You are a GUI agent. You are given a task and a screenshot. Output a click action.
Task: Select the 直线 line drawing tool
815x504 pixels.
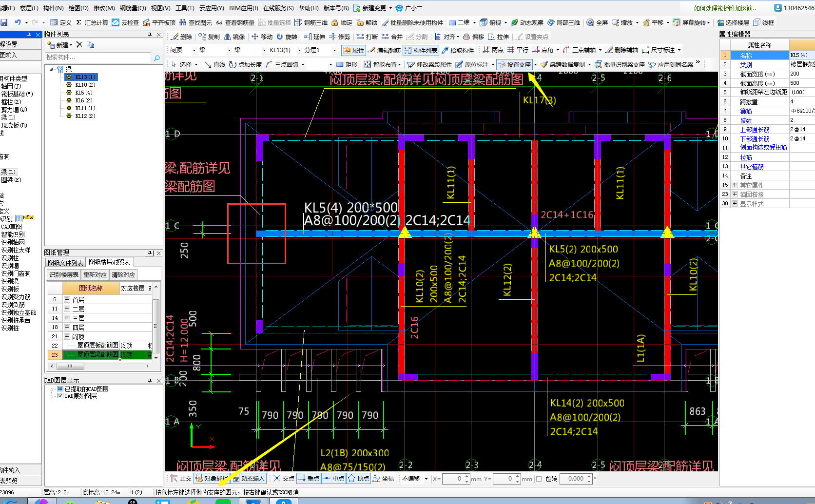click(215, 64)
